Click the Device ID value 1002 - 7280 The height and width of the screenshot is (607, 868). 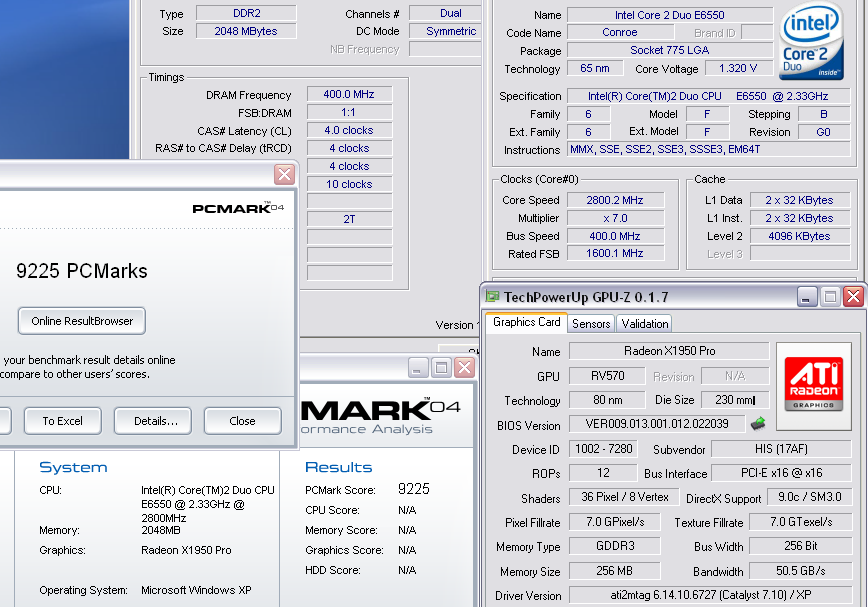(x=603, y=449)
